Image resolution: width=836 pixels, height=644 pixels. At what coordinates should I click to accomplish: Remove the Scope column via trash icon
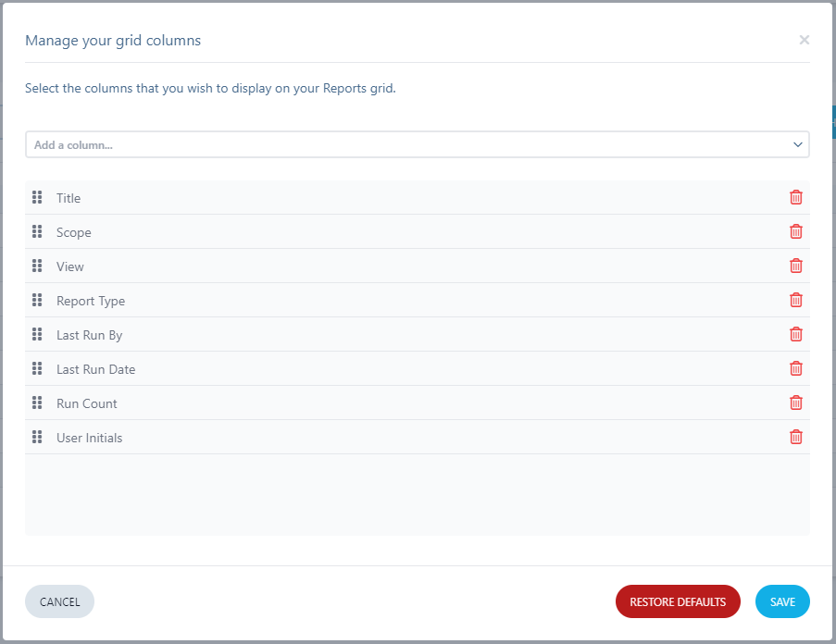[x=795, y=231]
